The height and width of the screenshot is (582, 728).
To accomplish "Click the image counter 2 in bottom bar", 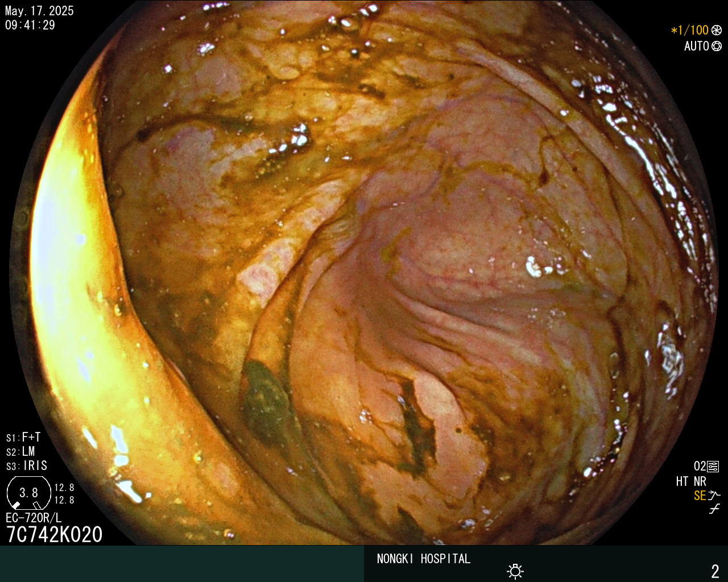I will pyautogui.click(x=715, y=571).
